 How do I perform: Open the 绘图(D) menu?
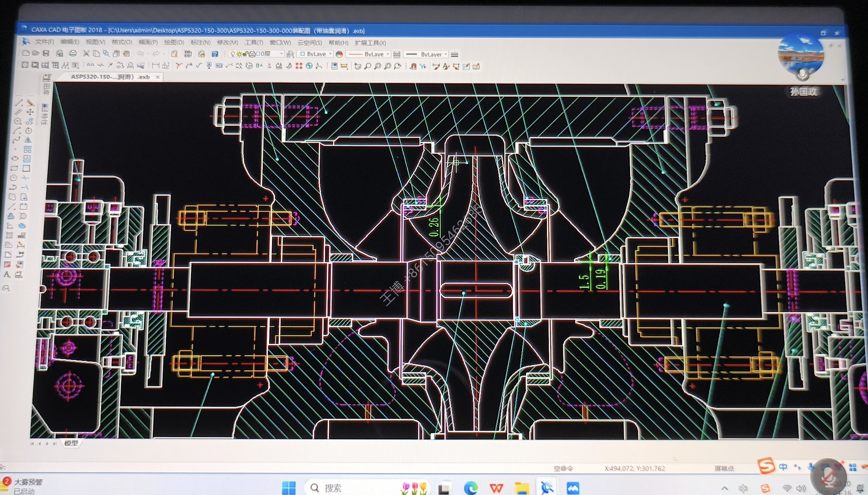pos(174,42)
